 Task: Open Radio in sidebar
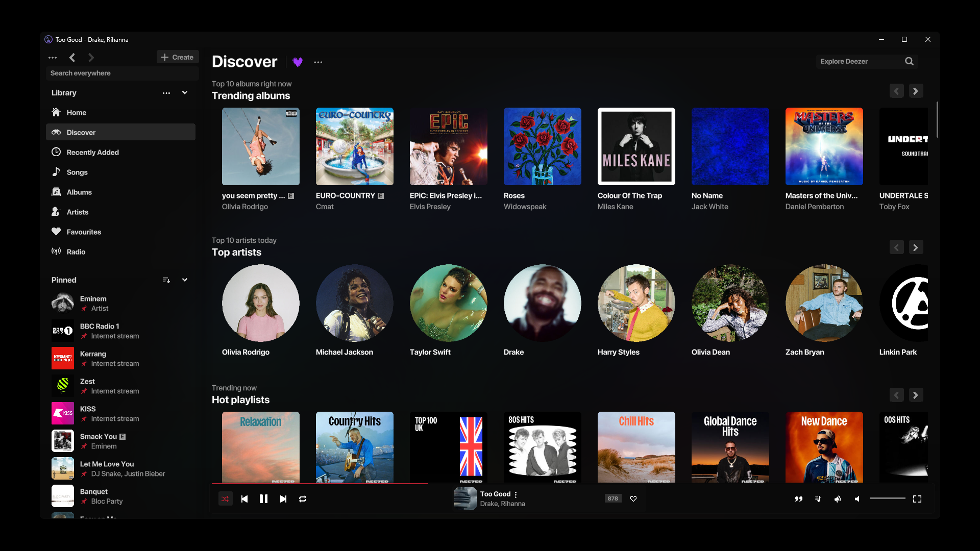(x=120, y=252)
